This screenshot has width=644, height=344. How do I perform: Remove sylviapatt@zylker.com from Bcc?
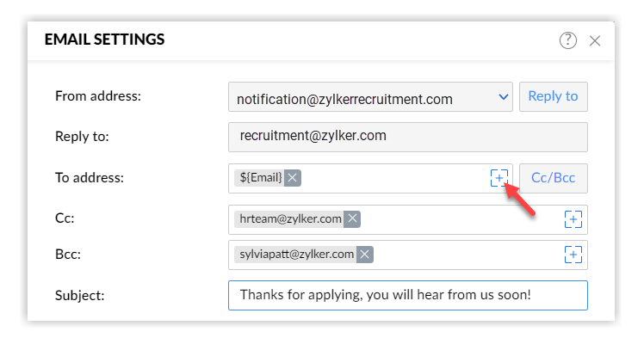[x=365, y=255]
